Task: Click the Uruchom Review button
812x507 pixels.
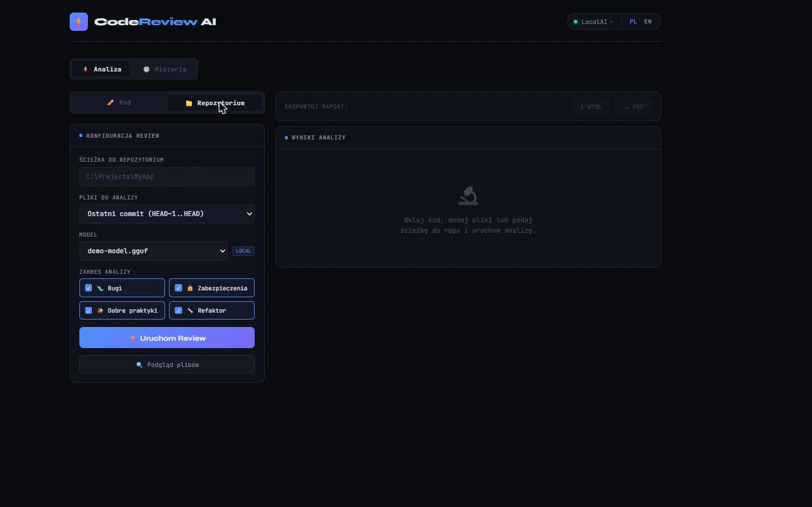Action: pos(167,338)
